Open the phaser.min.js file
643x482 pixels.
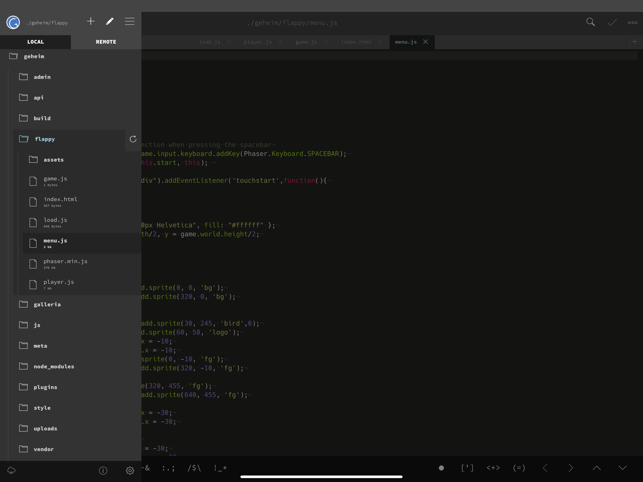65,262
